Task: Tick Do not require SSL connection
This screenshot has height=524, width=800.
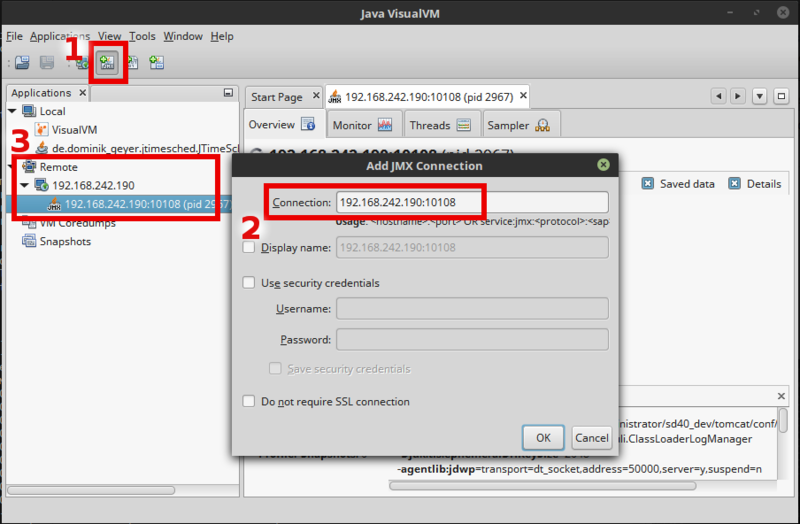Action: point(249,401)
